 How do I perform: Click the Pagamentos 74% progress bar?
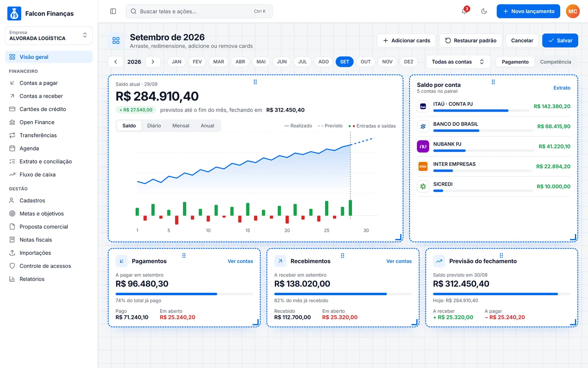[x=184, y=294]
